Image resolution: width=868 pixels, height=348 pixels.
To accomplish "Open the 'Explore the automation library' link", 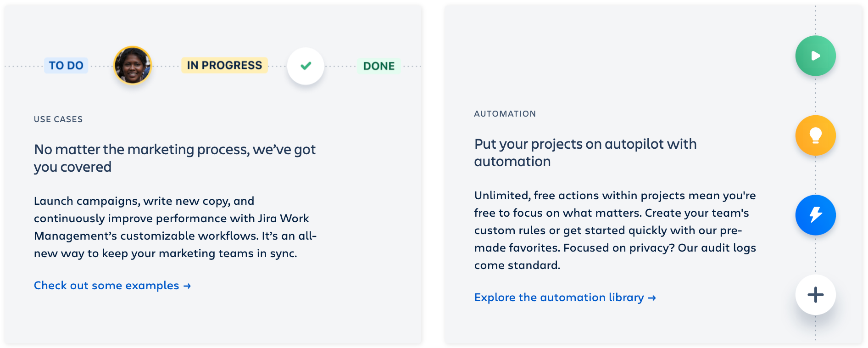I will (x=559, y=297).
